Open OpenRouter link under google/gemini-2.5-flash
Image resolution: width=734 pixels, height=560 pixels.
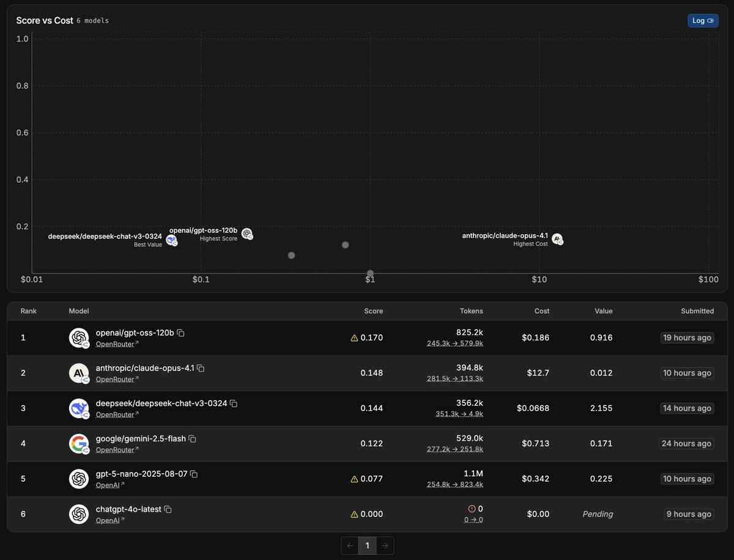pyautogui.click(x=117, y=450)
